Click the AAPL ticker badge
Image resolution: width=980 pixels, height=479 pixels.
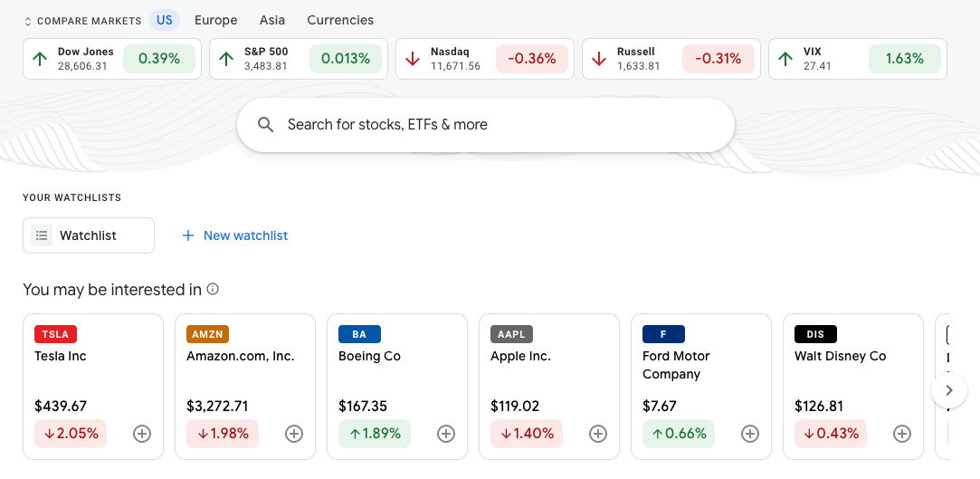(x=512, y=334)
